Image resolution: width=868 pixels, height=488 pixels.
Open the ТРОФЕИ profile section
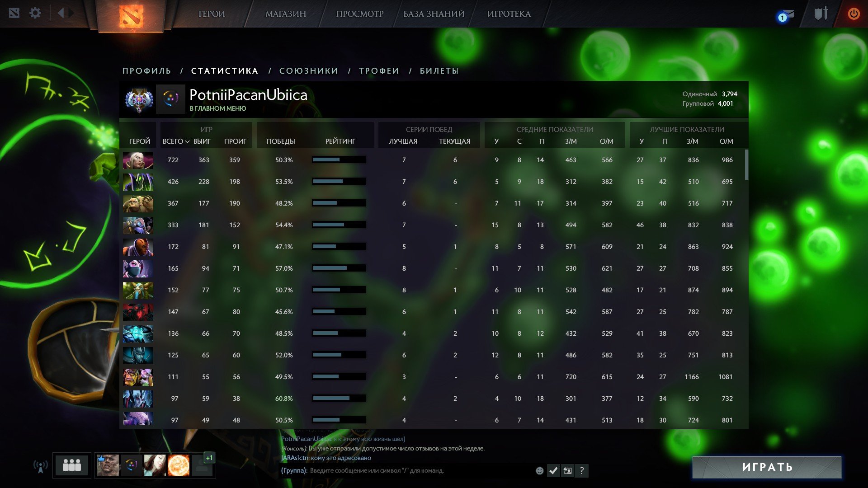point(379,71)
